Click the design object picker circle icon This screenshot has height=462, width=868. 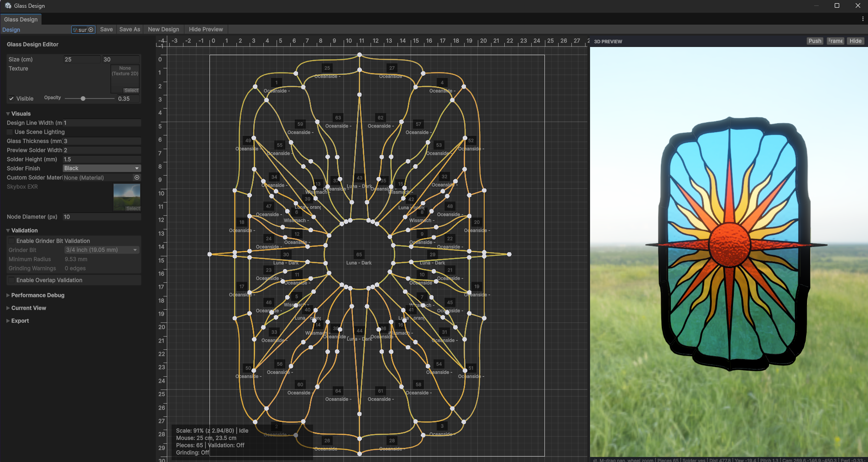[x=91, y=30]
